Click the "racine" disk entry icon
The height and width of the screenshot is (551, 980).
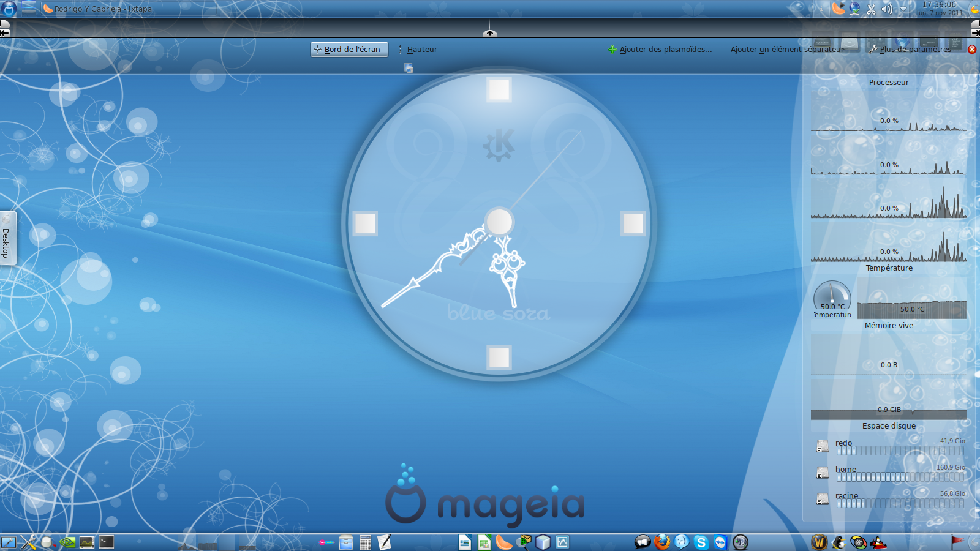click(823, 500)
